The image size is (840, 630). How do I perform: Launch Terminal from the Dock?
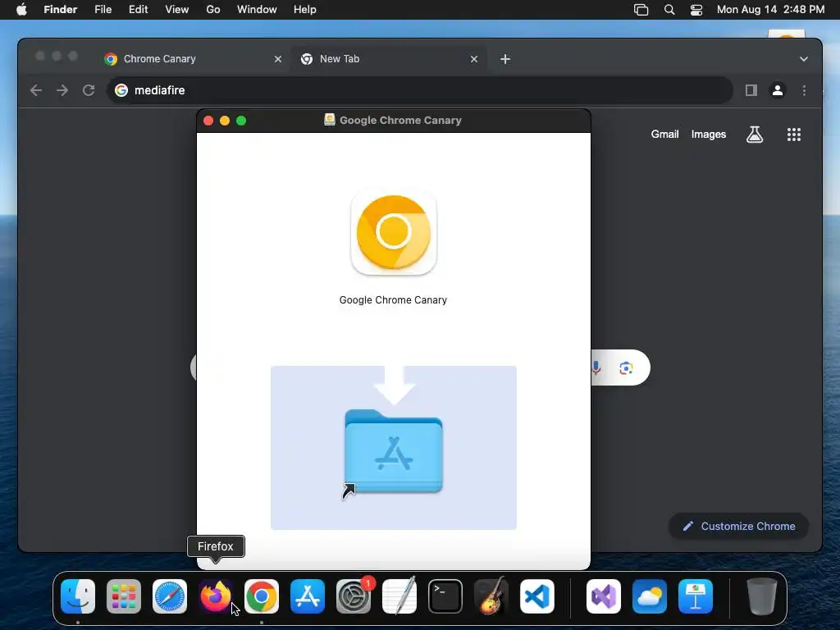(445, 596)
